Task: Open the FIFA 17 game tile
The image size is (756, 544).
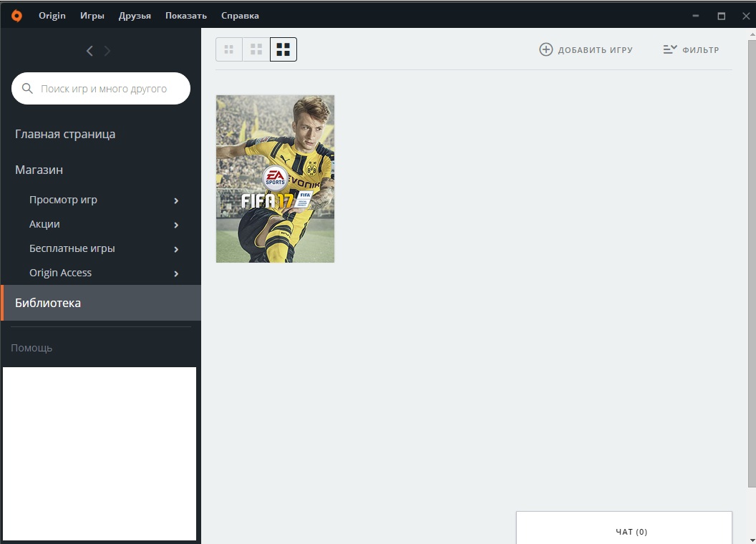Action: (276, 179)
